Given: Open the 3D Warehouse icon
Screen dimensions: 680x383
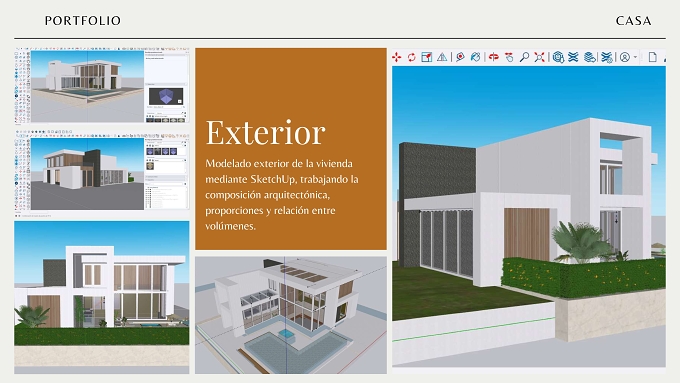Looking at the screenshot, I should (558, 57).
